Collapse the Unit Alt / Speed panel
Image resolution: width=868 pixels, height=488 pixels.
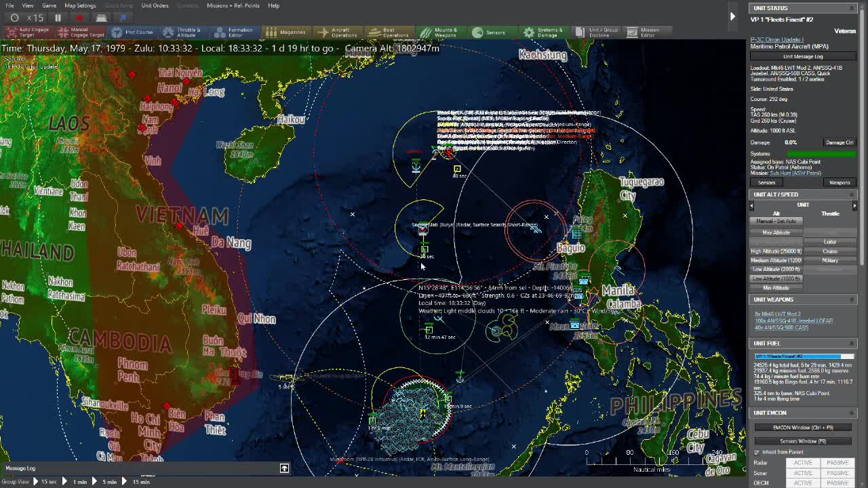pos(852,195)
